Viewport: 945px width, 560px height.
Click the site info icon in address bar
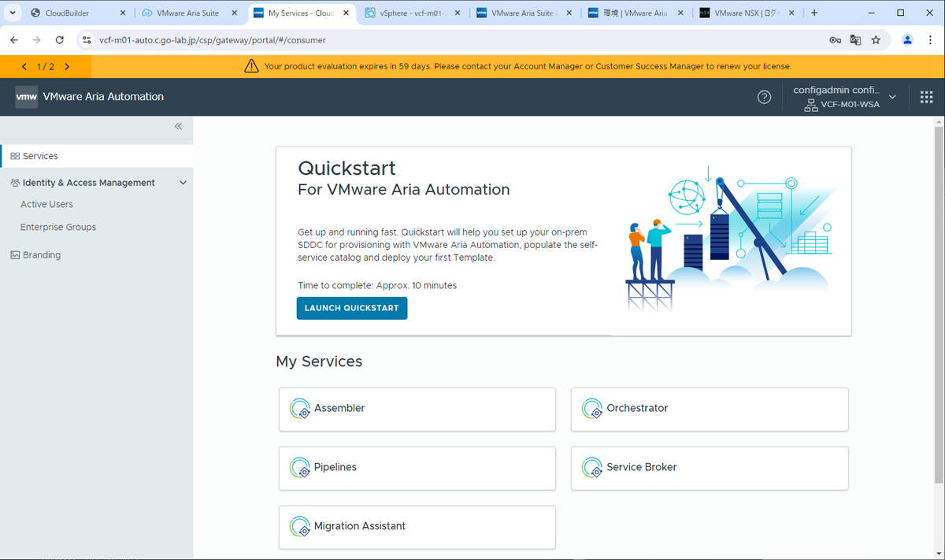pos(87,40)
